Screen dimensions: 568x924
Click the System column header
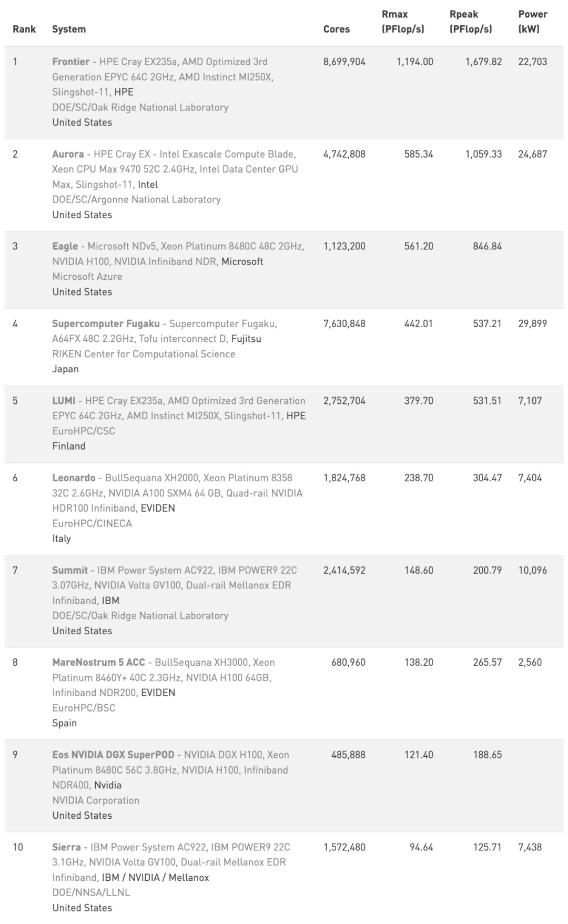pyautogui.click(x=69, y=29)
